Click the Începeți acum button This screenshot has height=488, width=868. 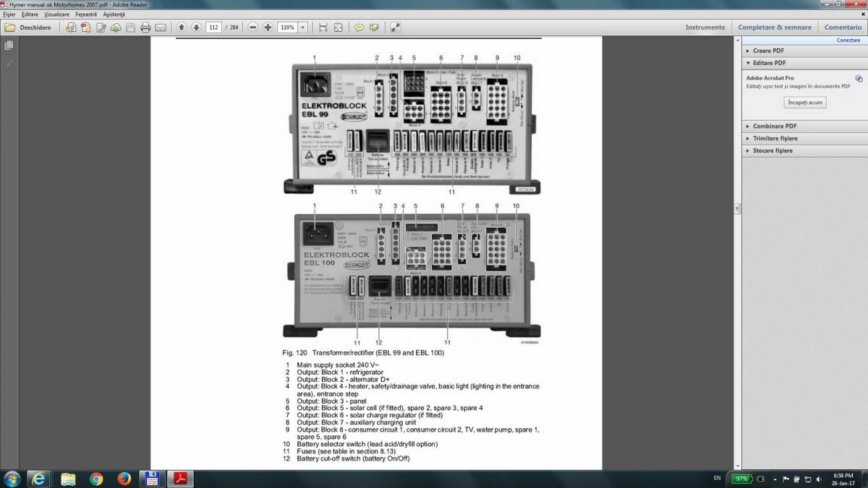tap(805, 103)
